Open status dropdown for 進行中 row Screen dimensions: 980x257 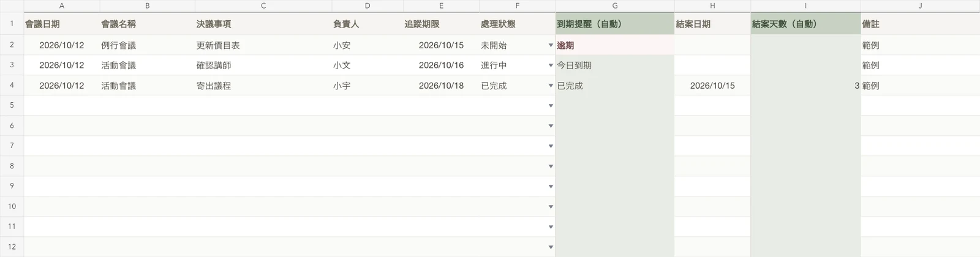pos(551,65)
